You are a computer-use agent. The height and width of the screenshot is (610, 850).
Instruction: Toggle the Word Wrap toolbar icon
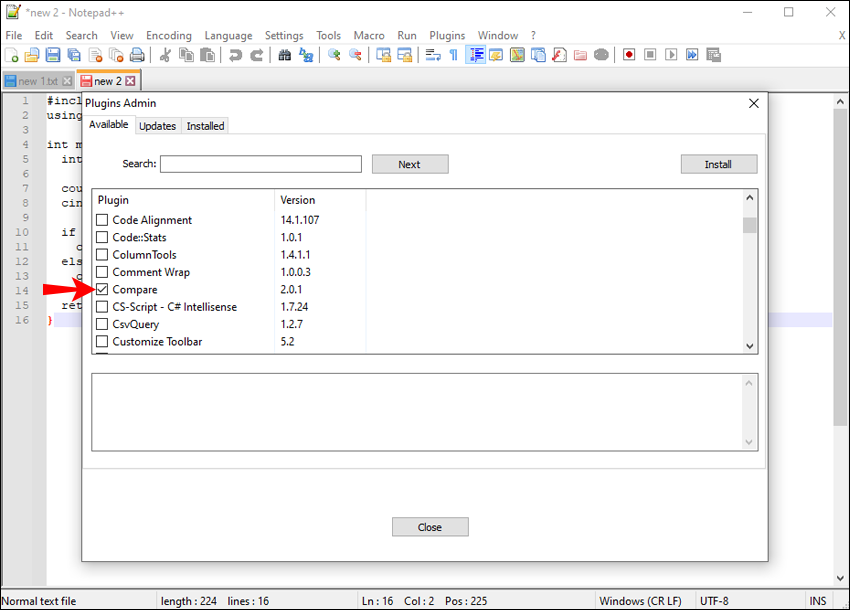pos(433,55)
